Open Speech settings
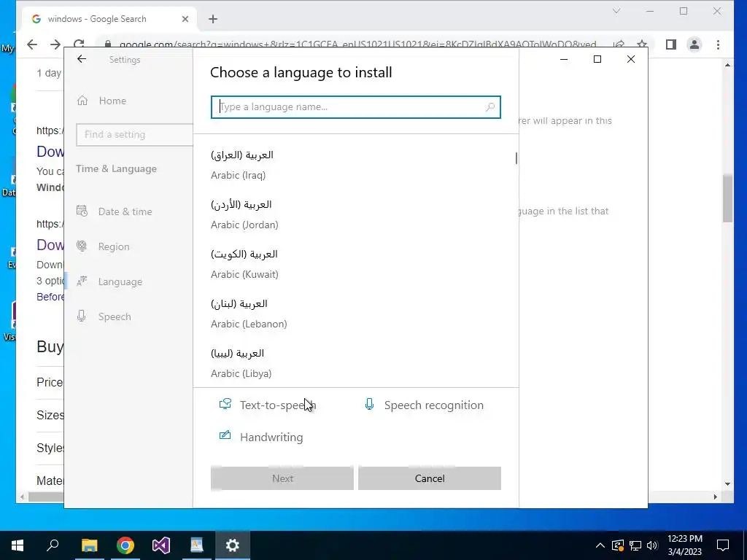Image resolution: width=747 pixels, height=560 pixels. 115,316
